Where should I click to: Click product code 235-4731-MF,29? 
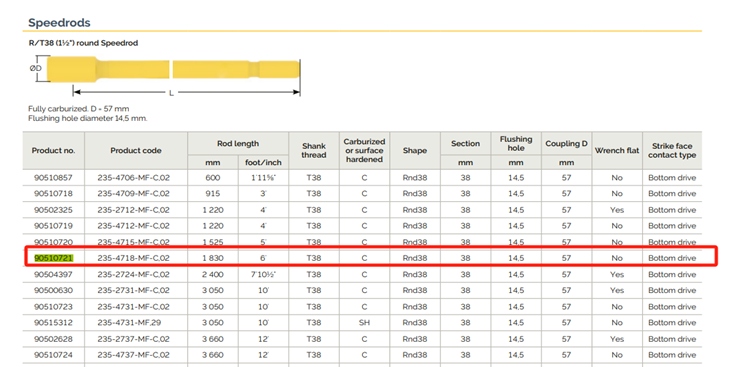coord(129,323)
